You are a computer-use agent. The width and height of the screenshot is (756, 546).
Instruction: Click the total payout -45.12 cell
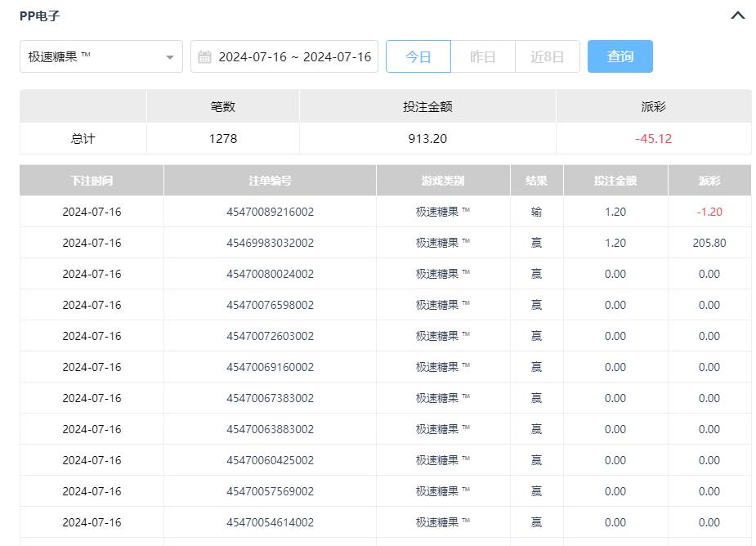[653, 139]
